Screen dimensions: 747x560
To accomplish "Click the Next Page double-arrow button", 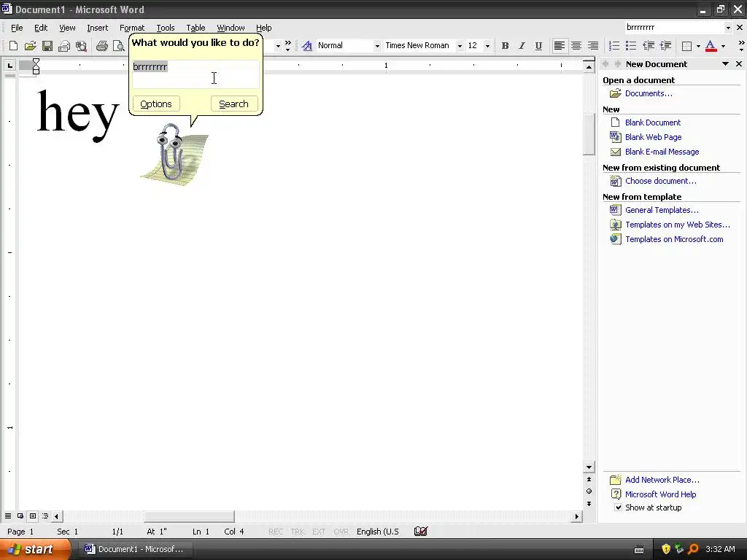I will (x=589, y=504).
